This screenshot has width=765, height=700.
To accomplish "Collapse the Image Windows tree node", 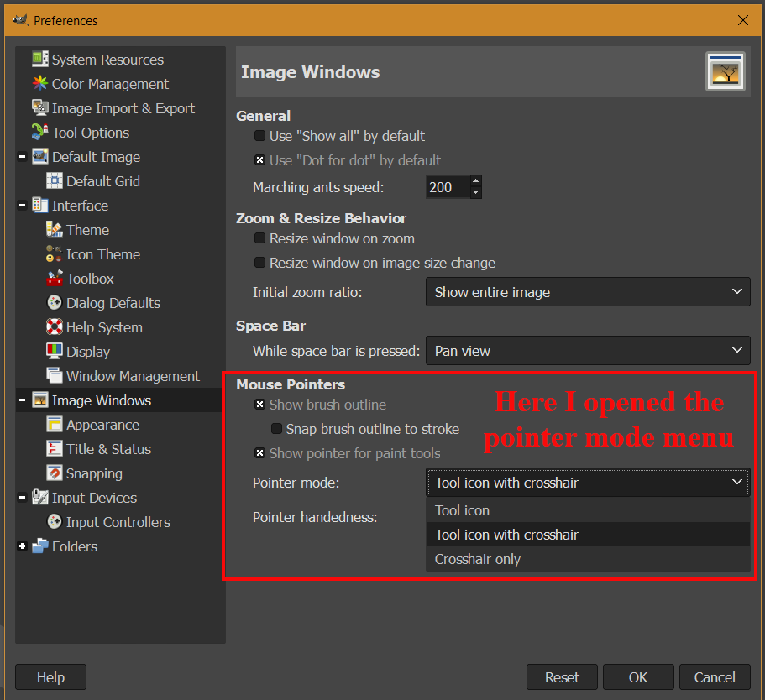I will tap(22, 400).
